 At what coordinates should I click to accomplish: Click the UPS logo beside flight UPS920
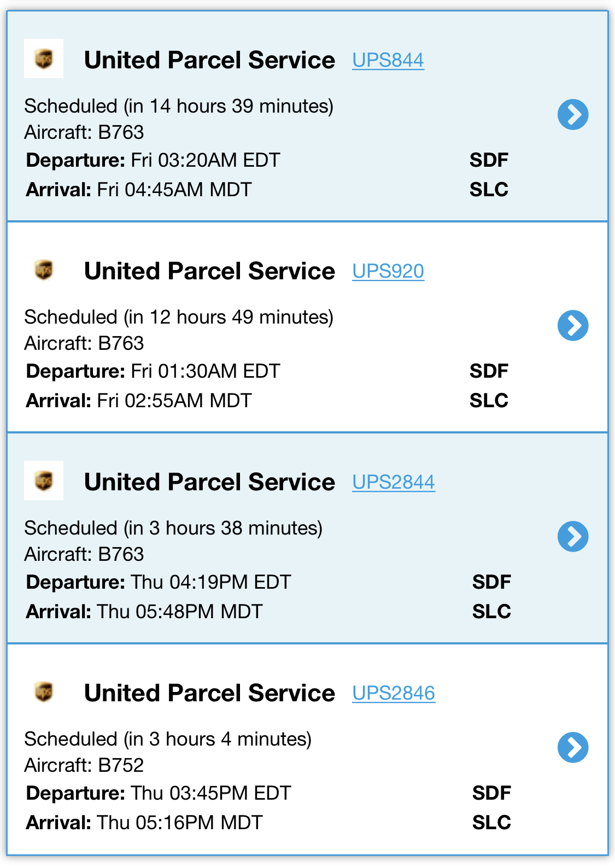[44, 269]
